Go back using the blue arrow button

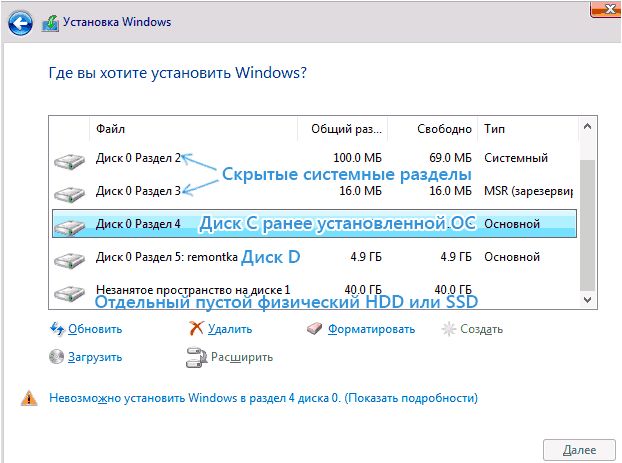point(20,23)
